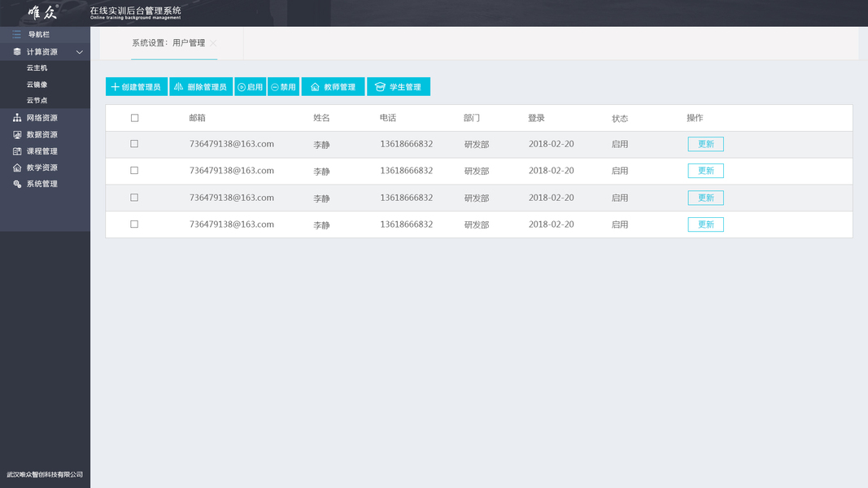Click the 操作 column header
This screenshot has height=488, width=868.
point(695,118)
